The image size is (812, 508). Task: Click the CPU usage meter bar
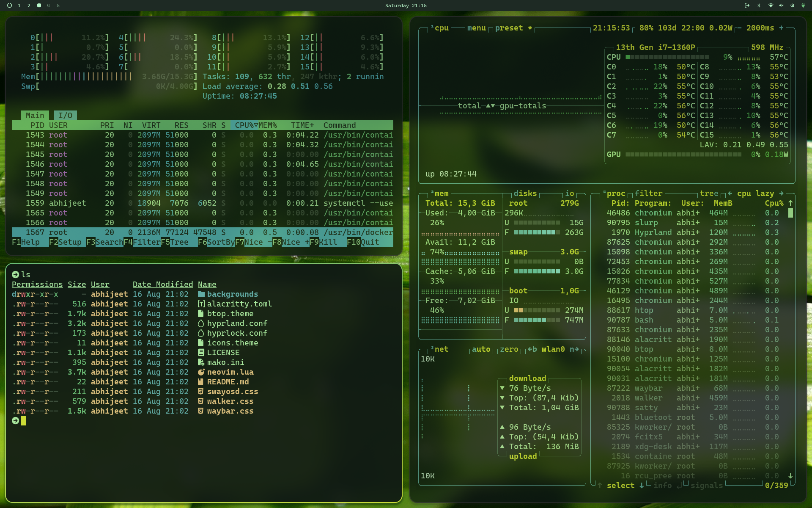(x=667, y=57)
